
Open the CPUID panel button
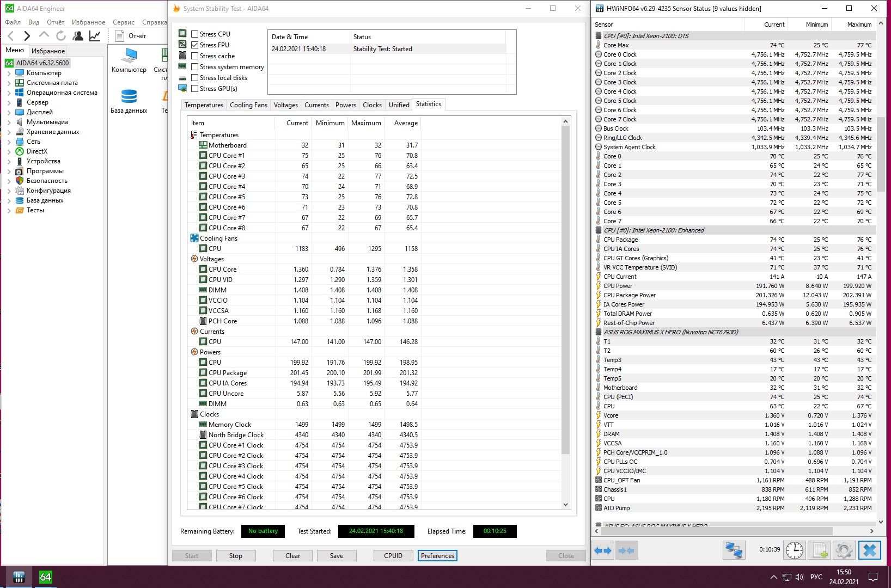pyautogui.click(x=393, y=556)
